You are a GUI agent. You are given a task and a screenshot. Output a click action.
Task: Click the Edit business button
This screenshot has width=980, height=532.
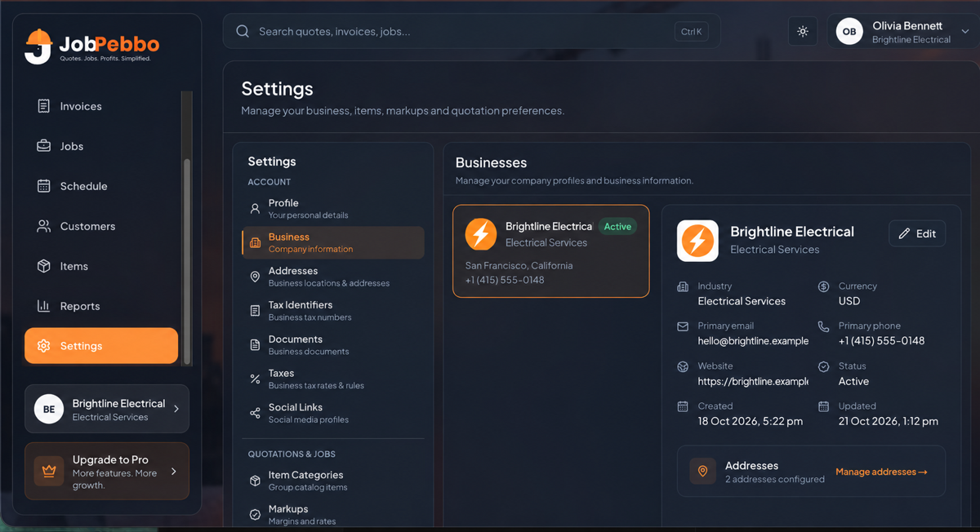pos(917,233)
